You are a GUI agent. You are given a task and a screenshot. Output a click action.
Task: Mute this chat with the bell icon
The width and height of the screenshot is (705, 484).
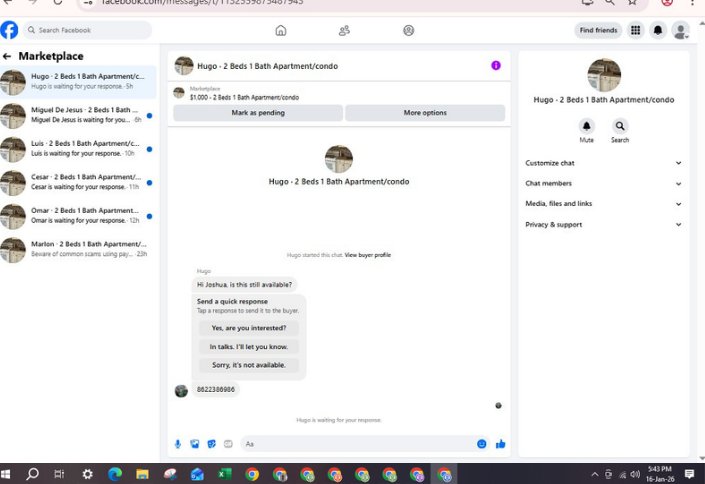586,126
